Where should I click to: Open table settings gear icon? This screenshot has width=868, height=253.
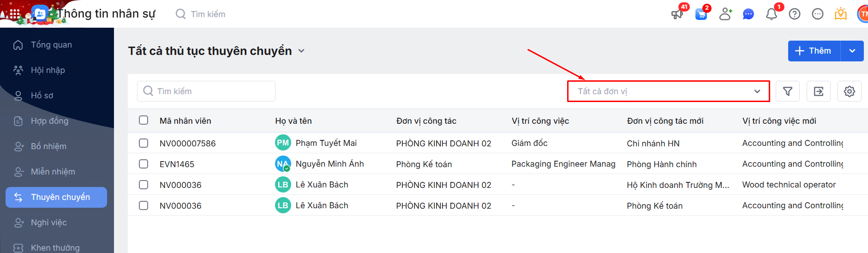[850, 91]
